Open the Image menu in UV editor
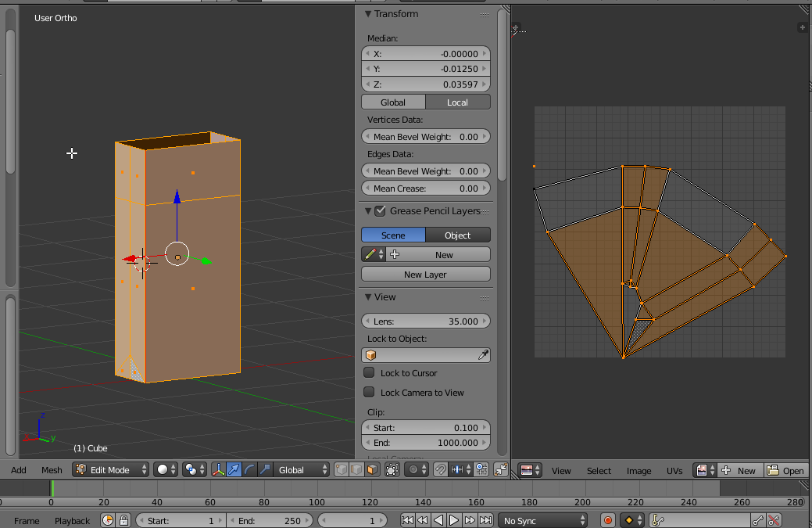This screenshot has height=528, width=812. 639,470
